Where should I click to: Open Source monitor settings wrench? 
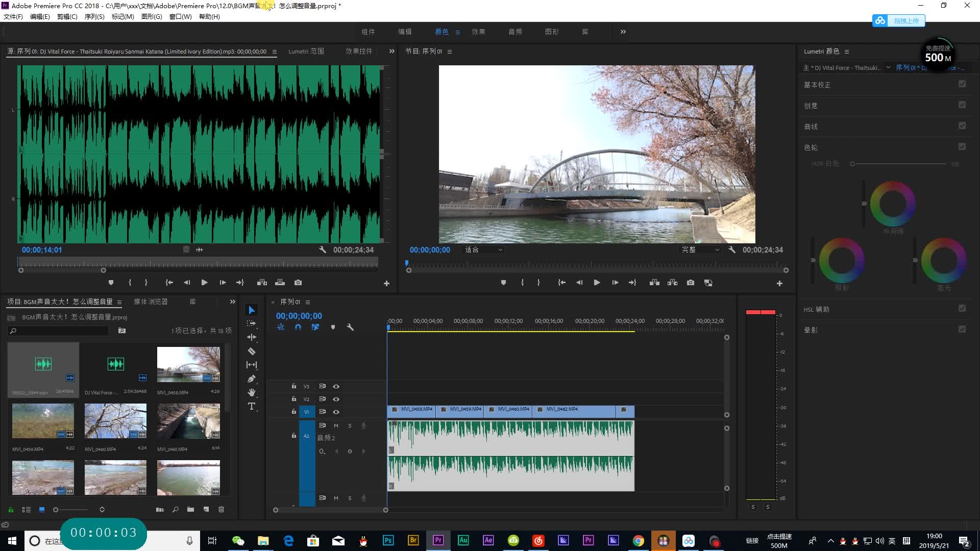click(x=323, y=250)
